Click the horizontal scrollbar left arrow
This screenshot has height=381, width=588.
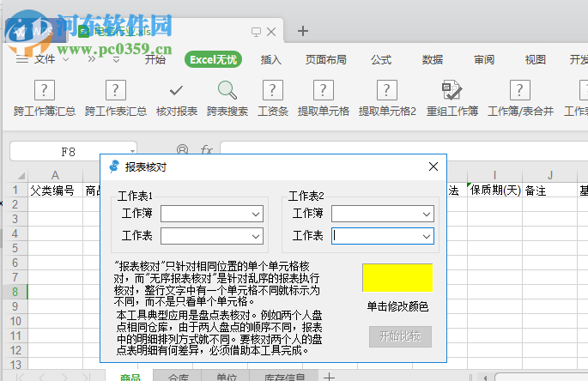pyautogui.click(x=485, y=378)
